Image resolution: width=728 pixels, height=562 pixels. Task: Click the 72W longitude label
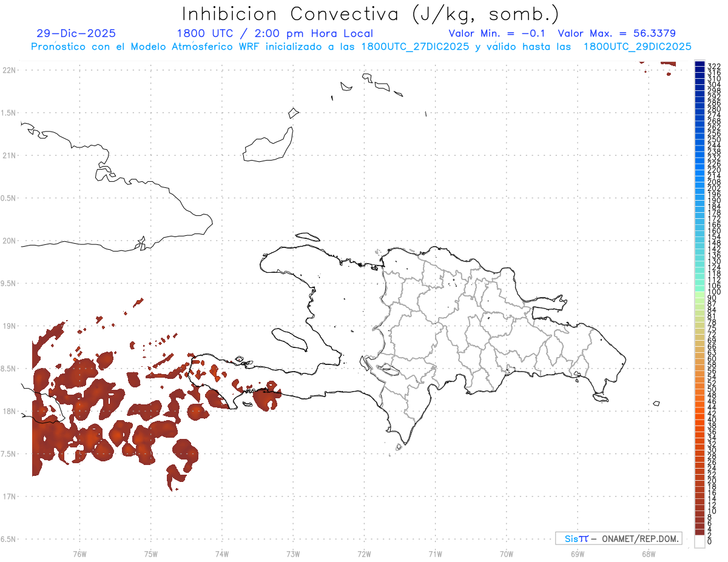(x=364, y=554)
